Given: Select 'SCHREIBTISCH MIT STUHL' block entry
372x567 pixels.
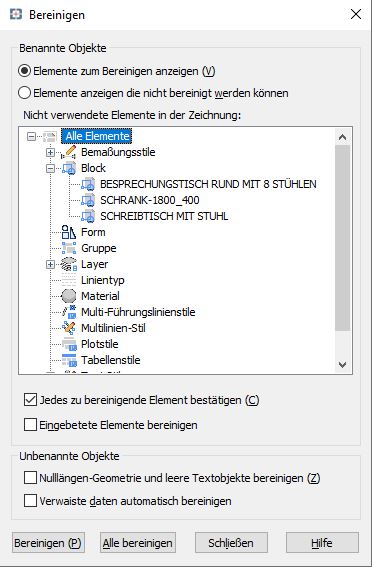Looking at the screenshot, I should pos(164,216).
